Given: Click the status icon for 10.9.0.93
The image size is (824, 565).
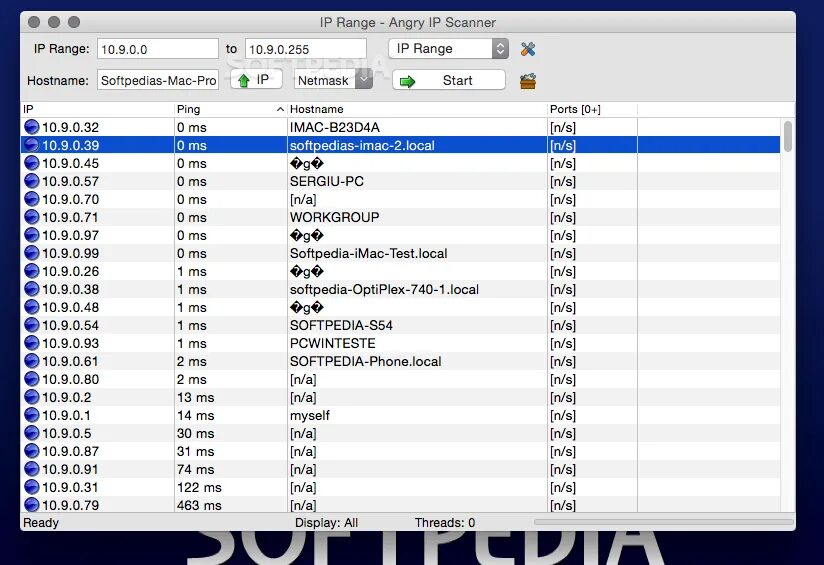Looking at the screenshot, I should pos(32,343).
